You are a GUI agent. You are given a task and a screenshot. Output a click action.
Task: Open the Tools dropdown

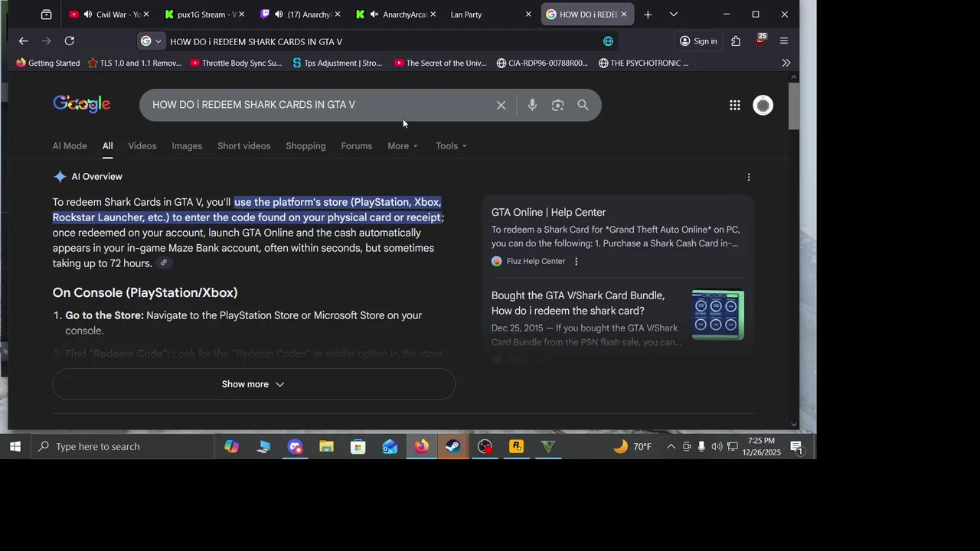pos(451,146)
